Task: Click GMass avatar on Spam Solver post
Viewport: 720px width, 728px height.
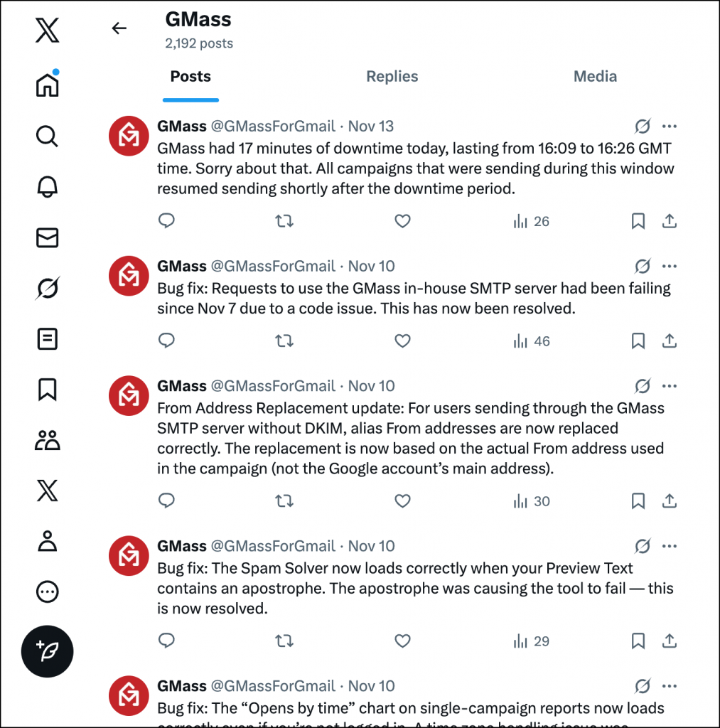Action: point(129,557)
